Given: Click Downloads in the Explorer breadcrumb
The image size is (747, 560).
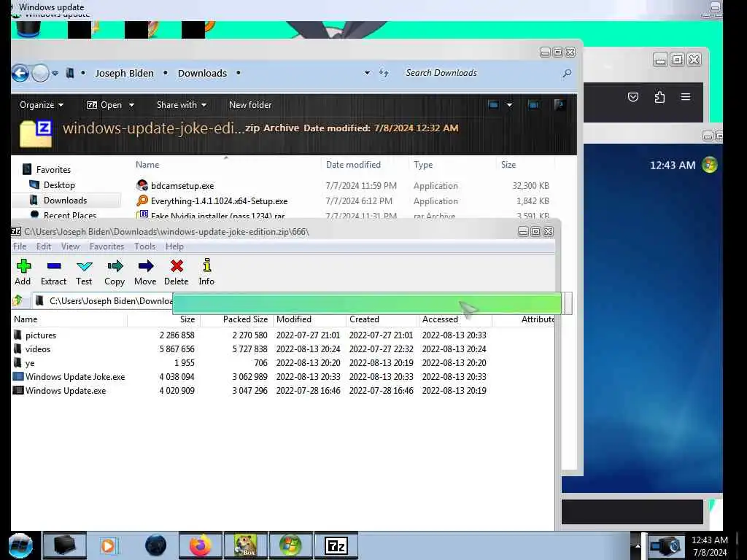Looking at the screenshot, I should coord(203,74).
